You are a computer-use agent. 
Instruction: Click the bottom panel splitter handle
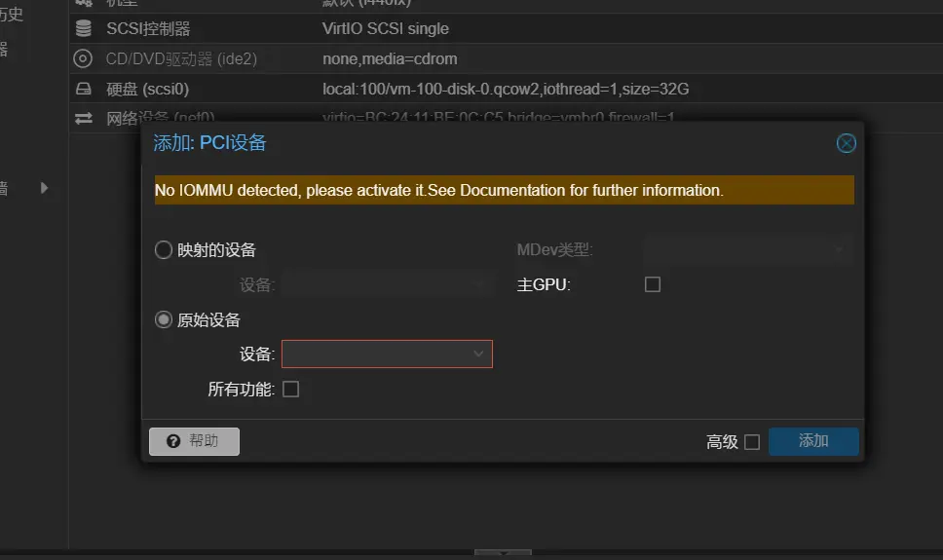tap(502, 553)
